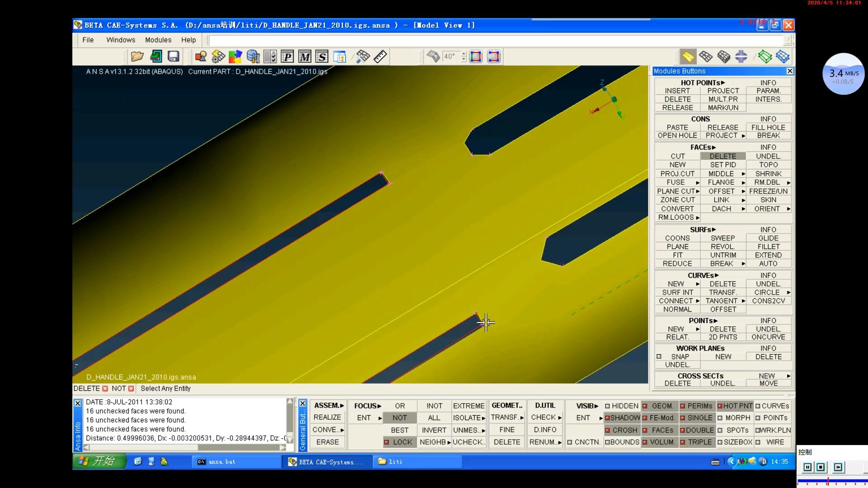Click the UNTRIM surface button

click(x=722, y=255)
